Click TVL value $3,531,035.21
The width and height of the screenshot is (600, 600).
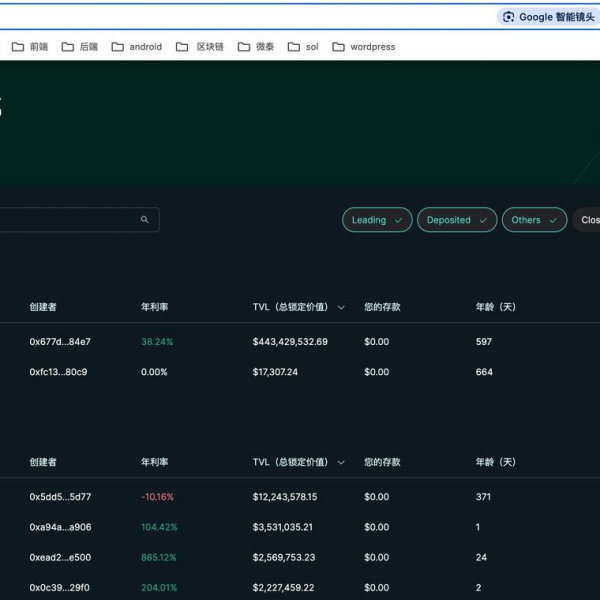click(x=282, y=527)
